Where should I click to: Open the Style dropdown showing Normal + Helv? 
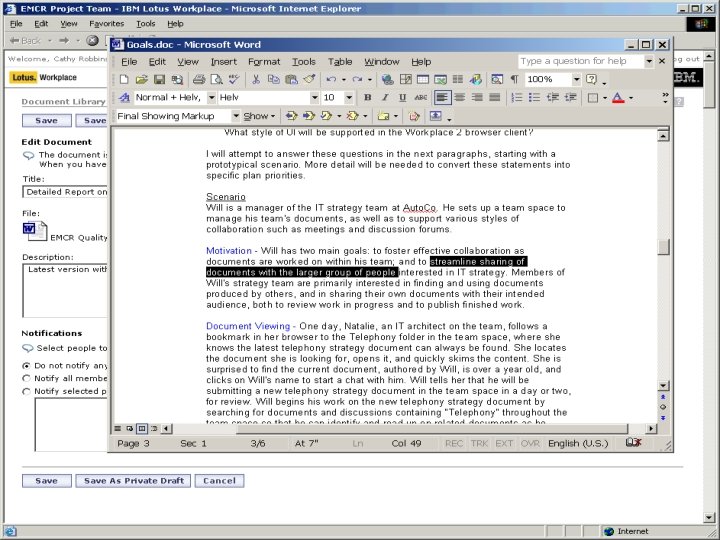[x=211, y=97]
